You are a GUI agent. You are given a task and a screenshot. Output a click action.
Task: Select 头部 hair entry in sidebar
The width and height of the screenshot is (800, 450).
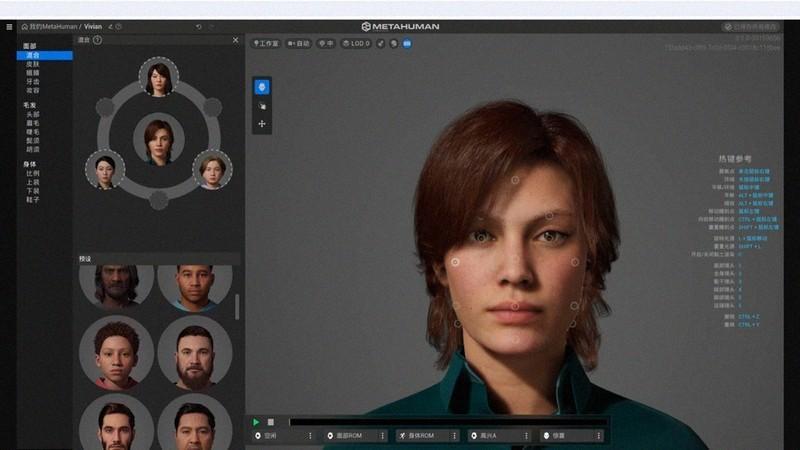pyautogui.click(x=33, y=114)
